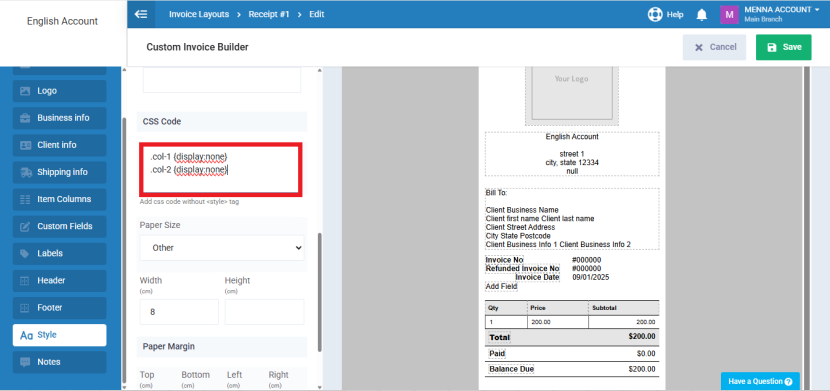
Task: Open the Custom Fields section
Action: click(59, 226)
